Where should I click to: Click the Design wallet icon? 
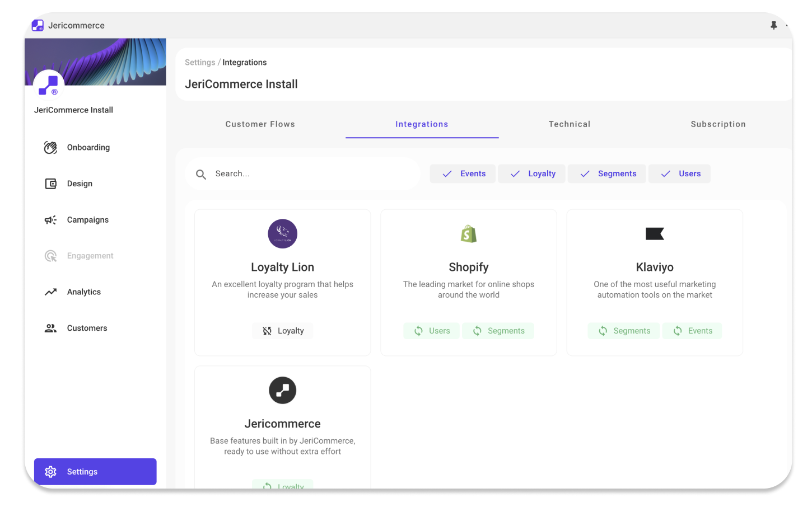(50, 184)
